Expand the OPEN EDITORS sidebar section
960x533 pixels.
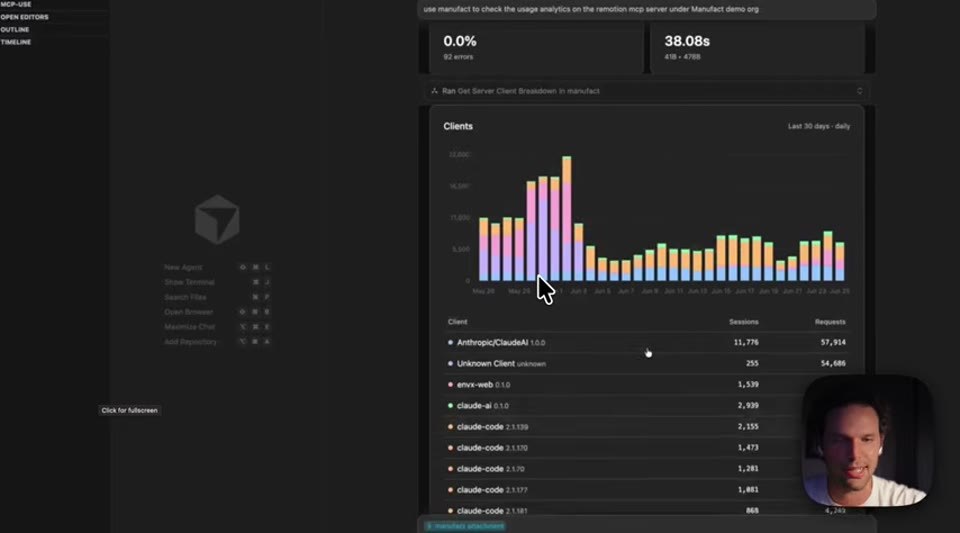point(24,17)
